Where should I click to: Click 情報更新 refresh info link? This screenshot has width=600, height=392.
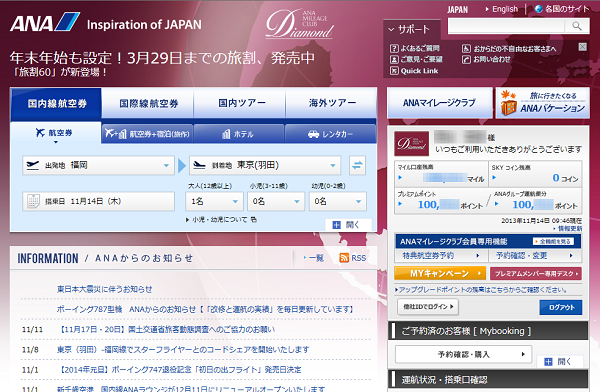(568, 229)
